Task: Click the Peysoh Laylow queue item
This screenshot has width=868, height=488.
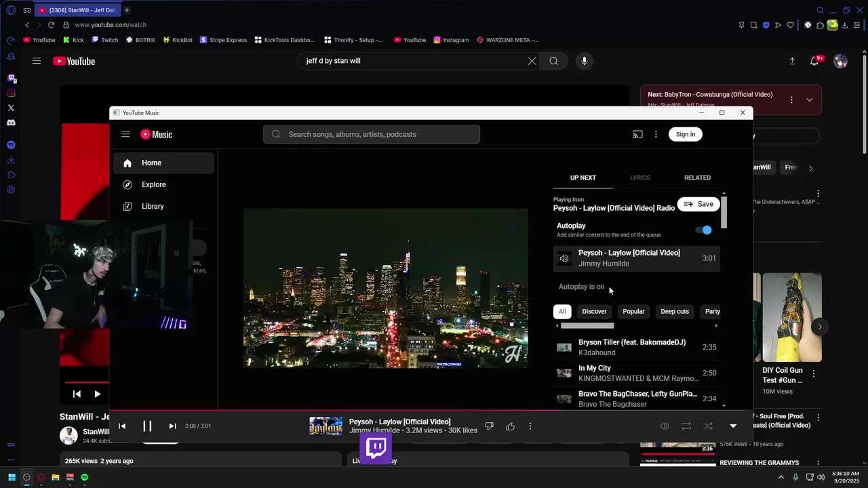Action: coord(636,258)
